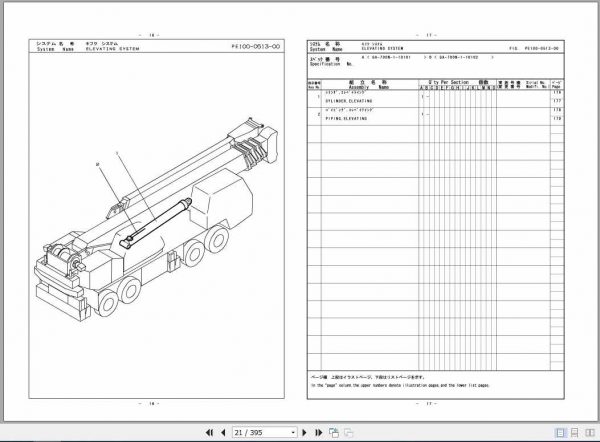Click the greyed next view icon
The width and height of the screenshot is (600, 442).
tap(348, 432)
